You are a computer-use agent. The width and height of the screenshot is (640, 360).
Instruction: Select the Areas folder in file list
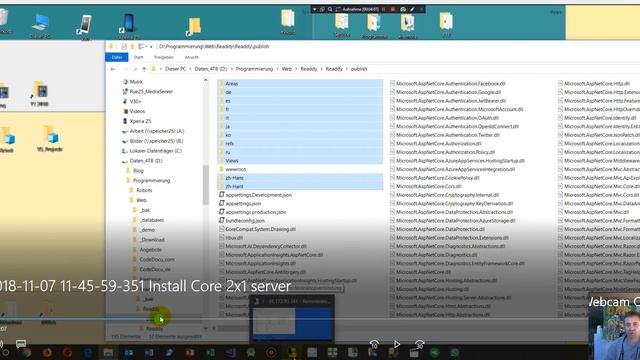(300, 84)
